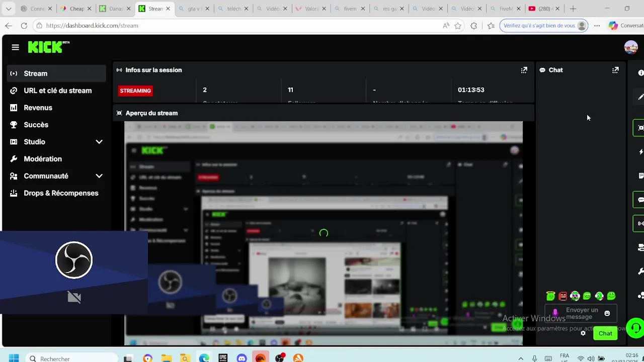Viewport: 644px width, 362px height.
Task: Open chat settings gear icon
Action: point(583,333)
